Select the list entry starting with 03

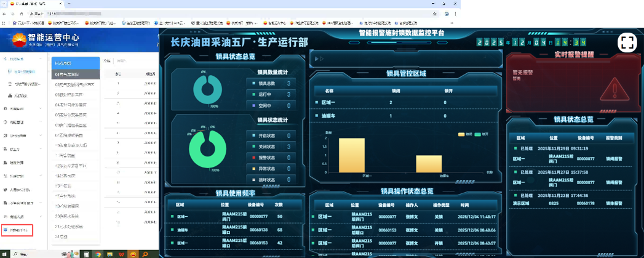pyautogui.click(x=76, y=95)
